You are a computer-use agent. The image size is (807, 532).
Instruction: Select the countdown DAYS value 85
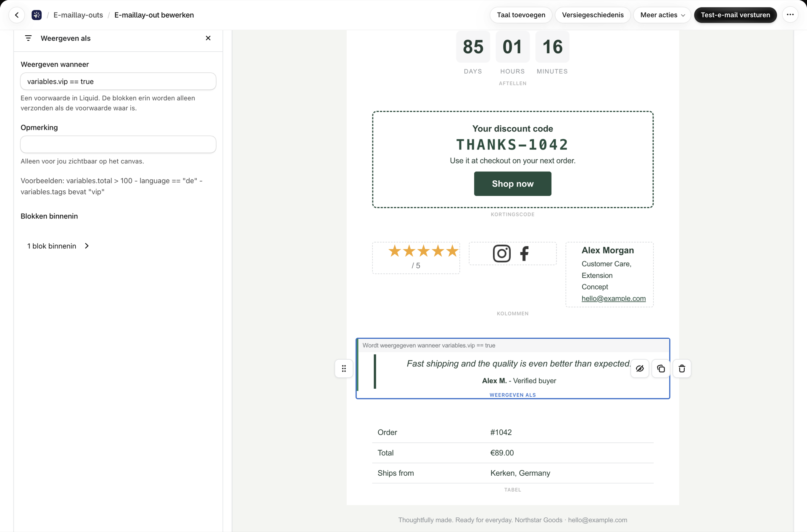473,47
